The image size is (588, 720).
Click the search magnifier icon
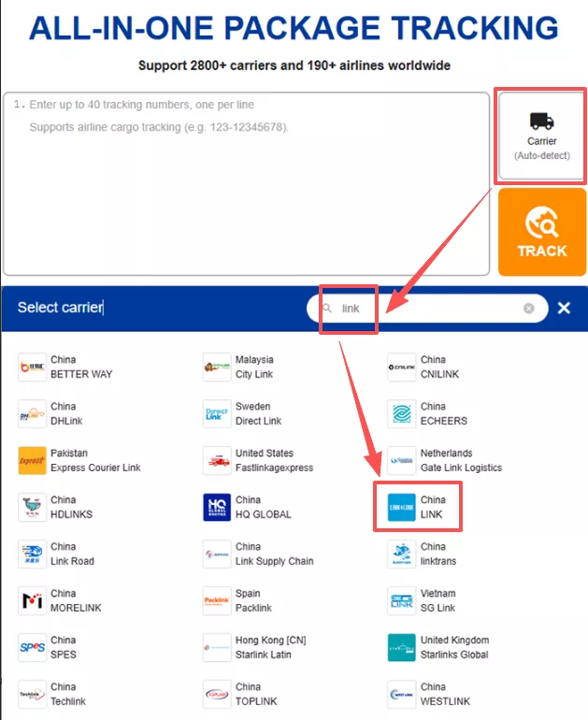coord(327,308)
